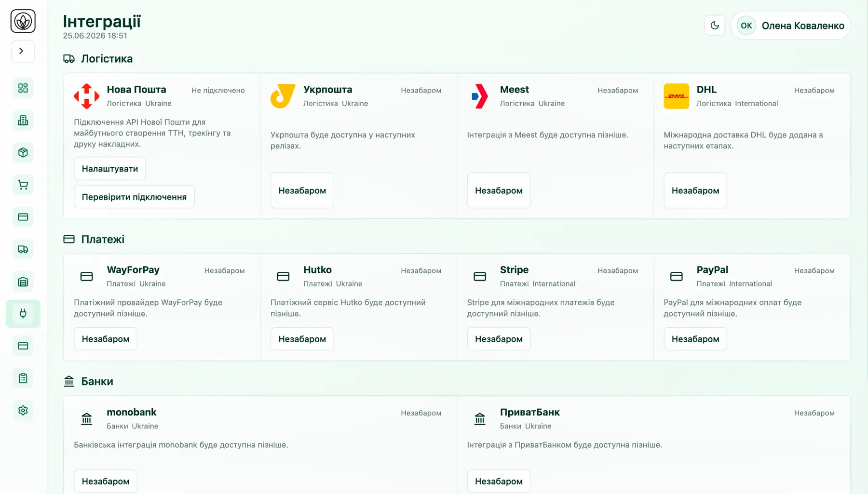Screen dimensions: 868x494
Task: Click the Stripe card icon
Action: (480, 277)
